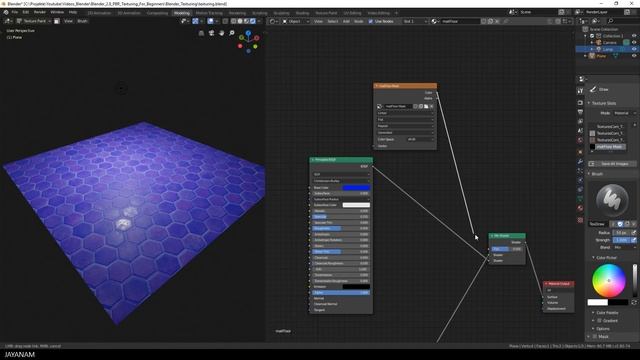Image resolution: width=640 pixels, height=360 pixels.
Task: Open the Output properties tab
Action: (580, 112)
